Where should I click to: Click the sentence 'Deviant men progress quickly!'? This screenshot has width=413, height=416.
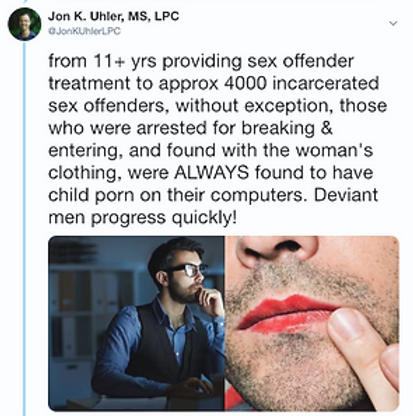click(213, 207)
